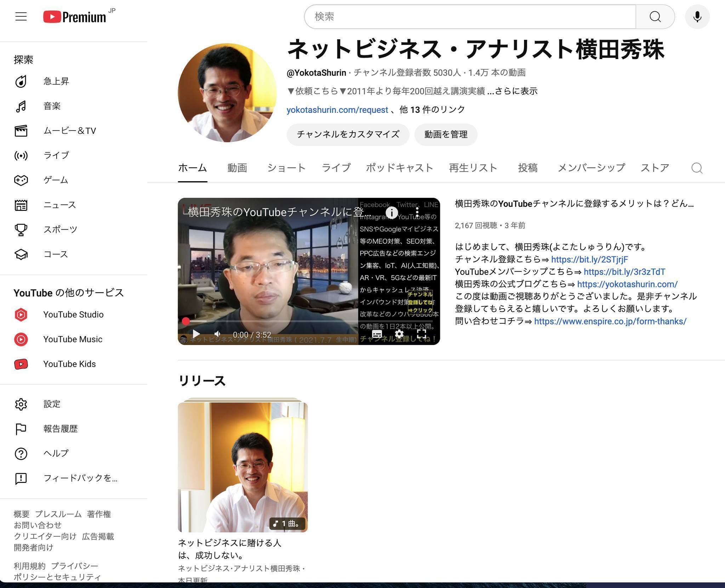725x588 pixels.
Task: Open YouTube Music from the sidebar
Action: [73, 339]
